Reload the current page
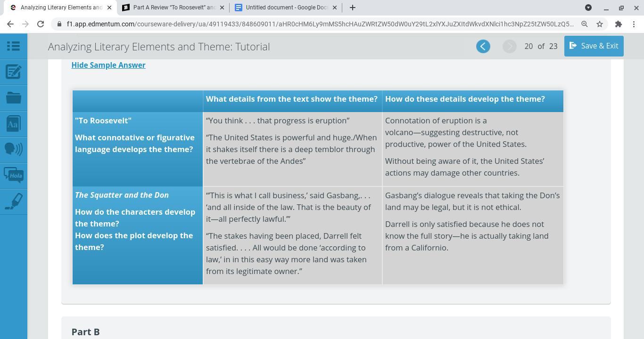The width and height of the screenshot is (644, 339). coord(41,24)
